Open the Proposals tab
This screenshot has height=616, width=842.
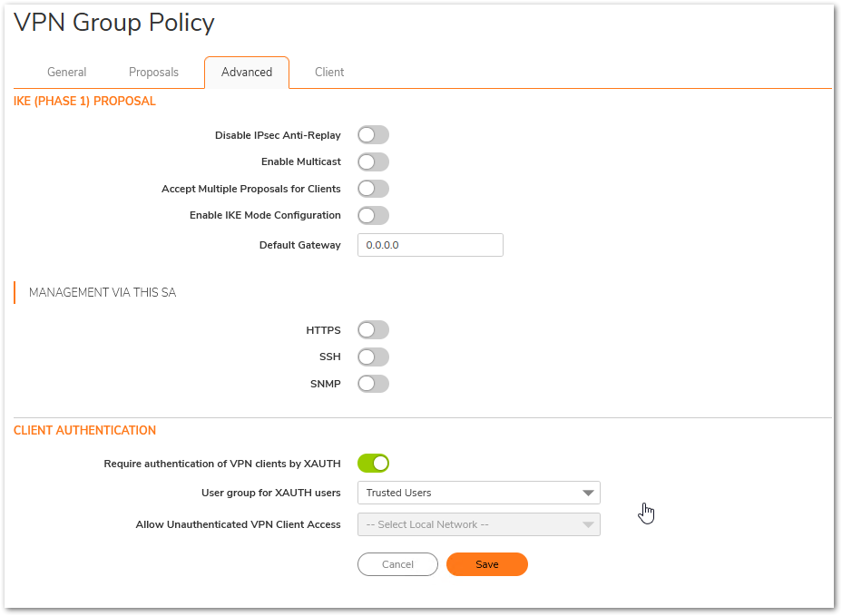(x=153, y=73)
